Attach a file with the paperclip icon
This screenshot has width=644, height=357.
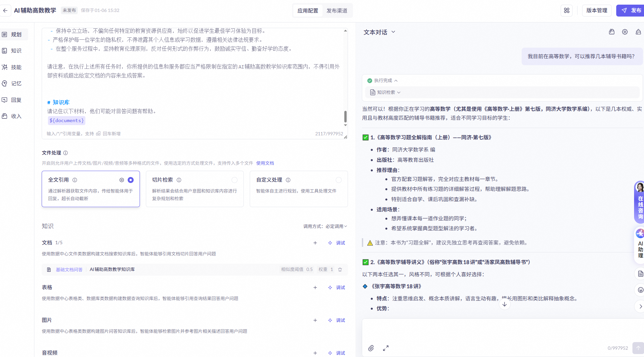tap(371, 348)
